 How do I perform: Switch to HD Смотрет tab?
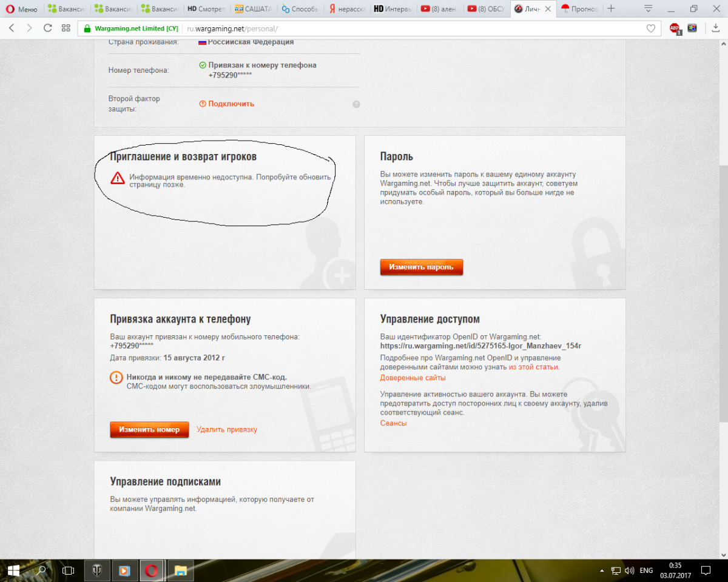(206, 9)
